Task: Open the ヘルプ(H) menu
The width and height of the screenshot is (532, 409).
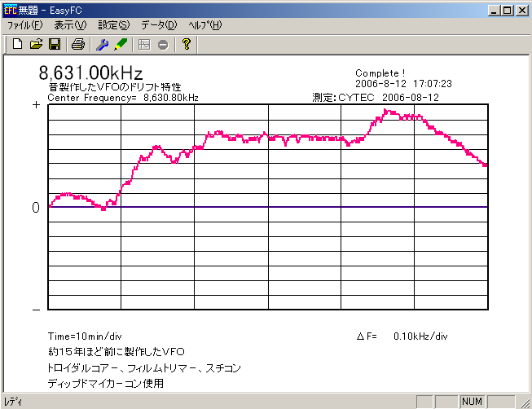Action: click(205, 25)
